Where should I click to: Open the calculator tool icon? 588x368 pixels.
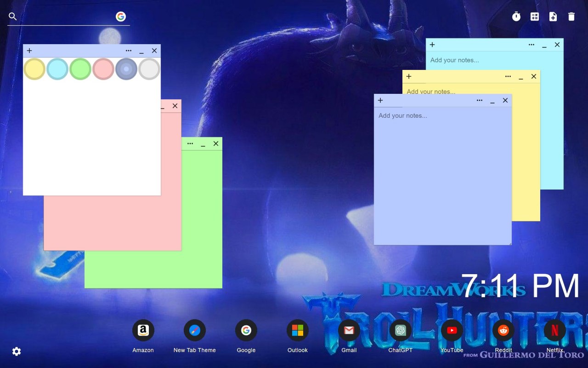pos(535,17)
